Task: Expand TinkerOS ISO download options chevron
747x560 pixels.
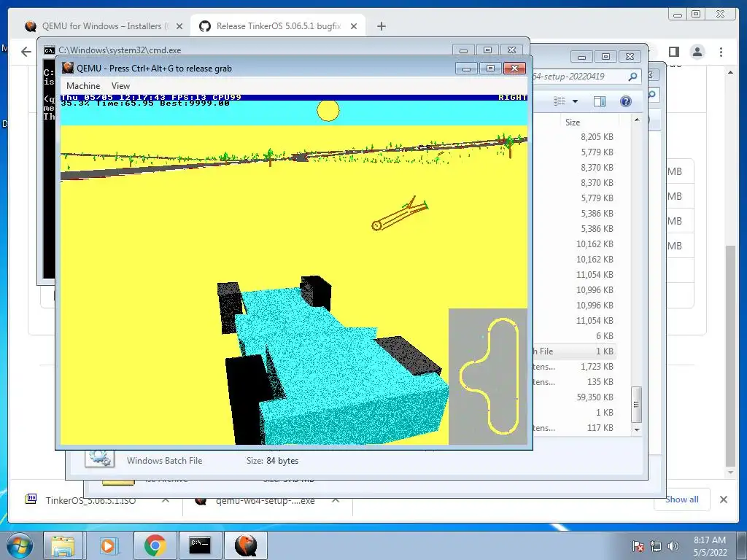Action: click(166, 500)
